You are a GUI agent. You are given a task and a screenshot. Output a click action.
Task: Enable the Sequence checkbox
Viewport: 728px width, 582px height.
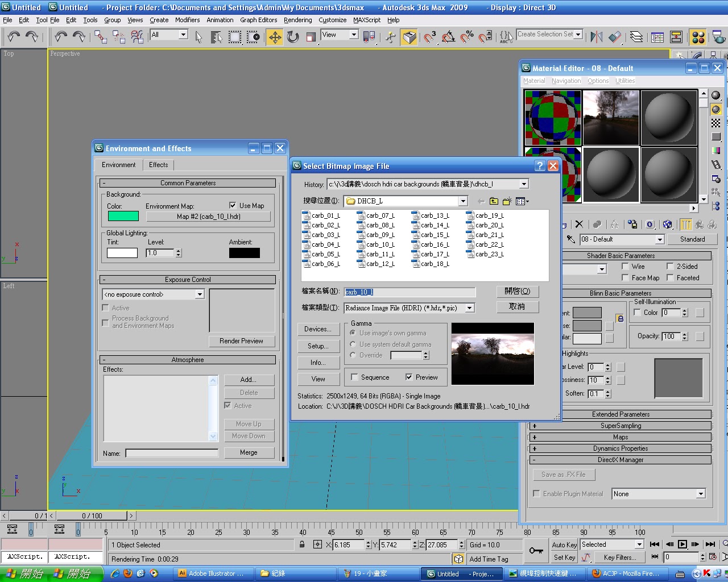pos(354,377)
